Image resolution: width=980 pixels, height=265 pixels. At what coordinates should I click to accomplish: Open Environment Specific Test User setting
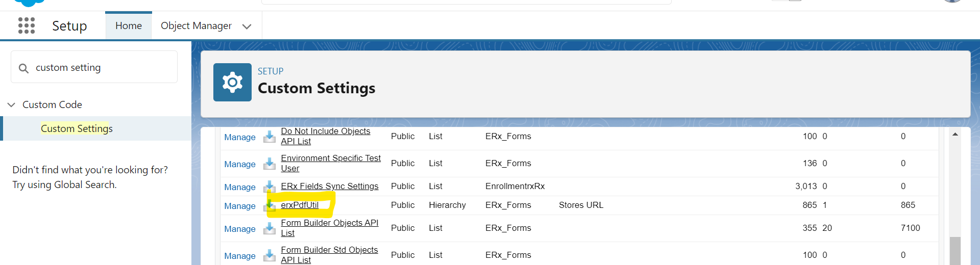click(330, 158)
